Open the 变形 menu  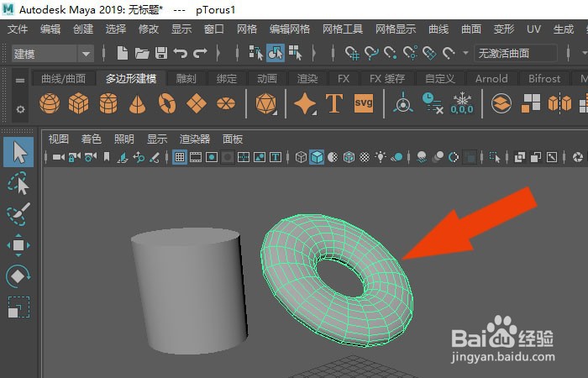(x=504, y=29)
